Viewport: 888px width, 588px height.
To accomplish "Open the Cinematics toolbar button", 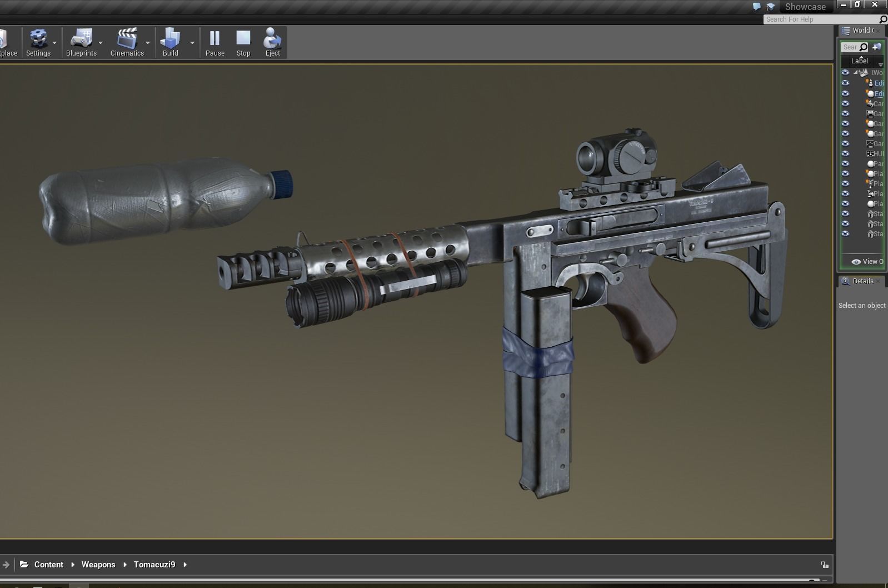I will [x=127, y=43].
